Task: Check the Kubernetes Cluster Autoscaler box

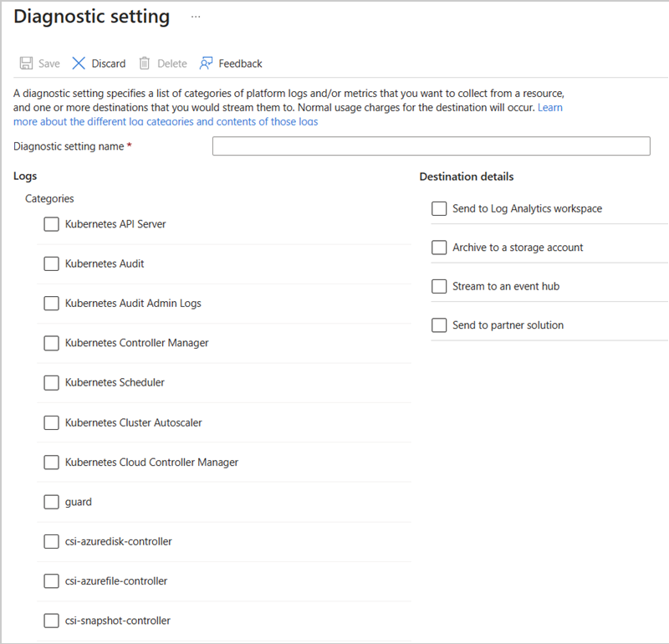Action: 52,422
